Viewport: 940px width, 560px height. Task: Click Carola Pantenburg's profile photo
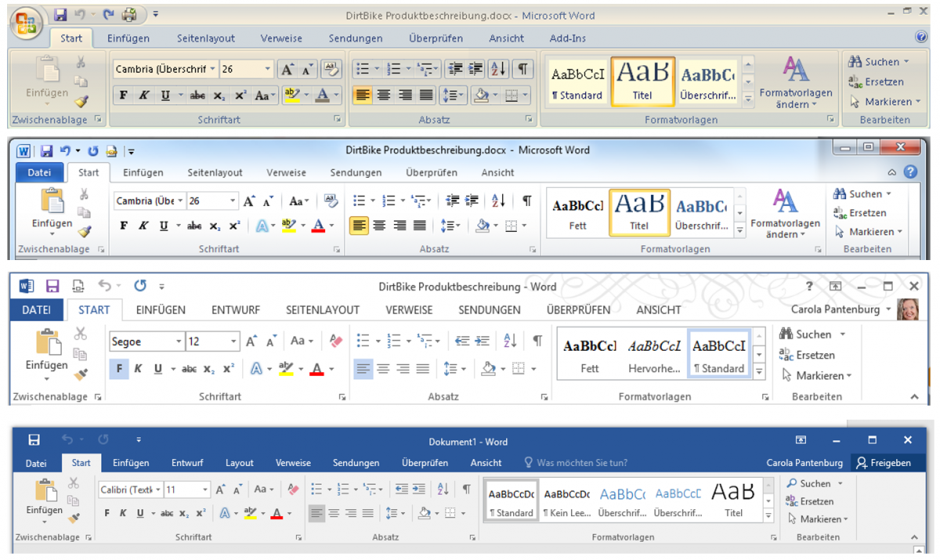click(908, 309)
